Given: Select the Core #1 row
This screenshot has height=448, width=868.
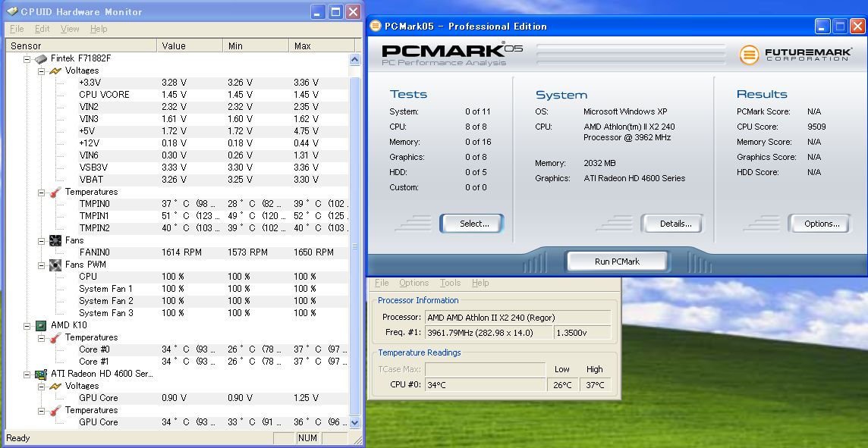Looking at the screenshot, I should tap(212, 361).
